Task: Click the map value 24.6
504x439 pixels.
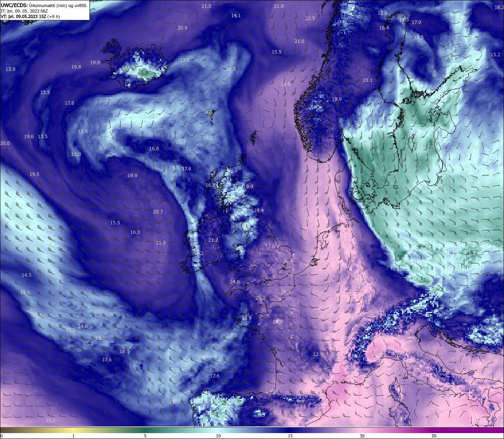Action: coord(235,282)
